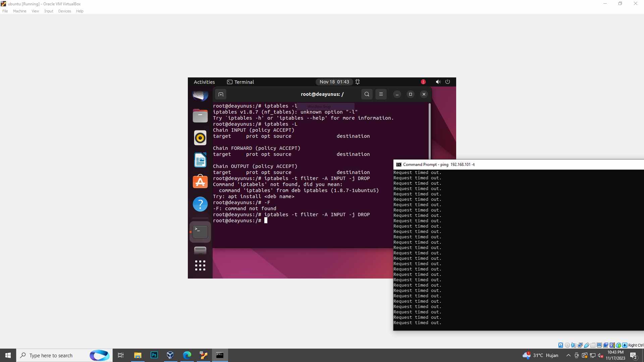Click the Ubuntu notification bell icon
The width and height of the screenshot is (644, 362).
tap(358, 82)
